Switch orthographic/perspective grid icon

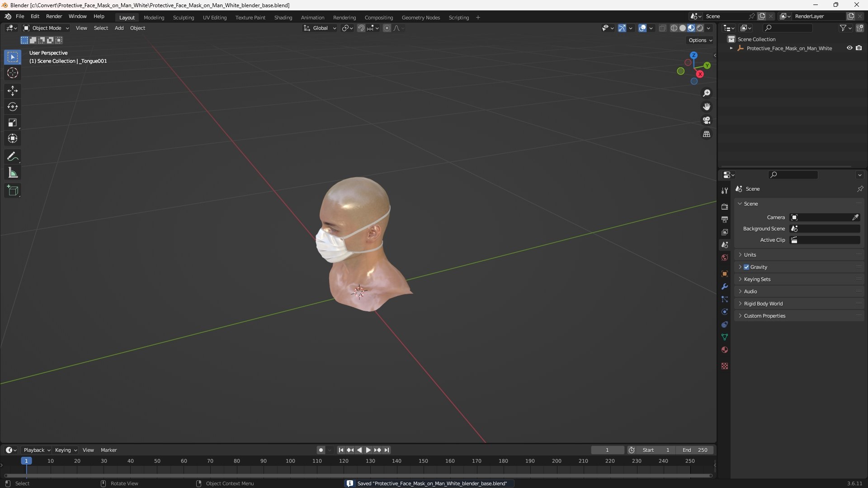[x=707, y=134]
